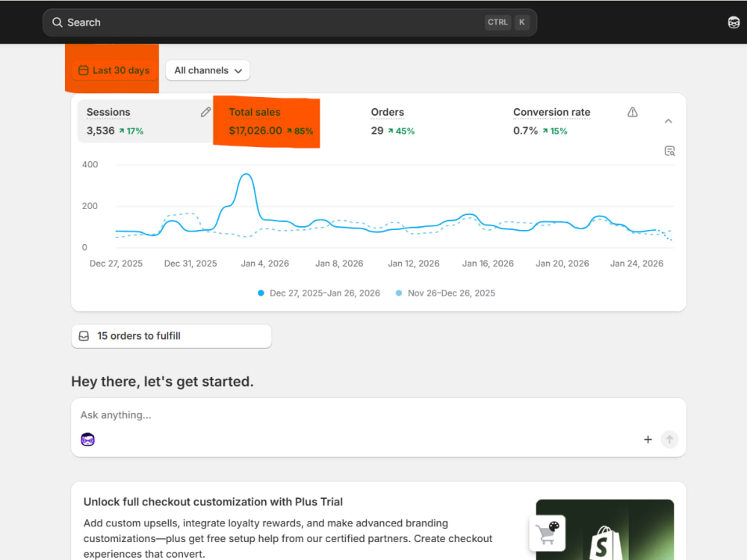Screen dimensions: 747x560
Task: Click the shopping cart palette icon
Action: point(548,533)
